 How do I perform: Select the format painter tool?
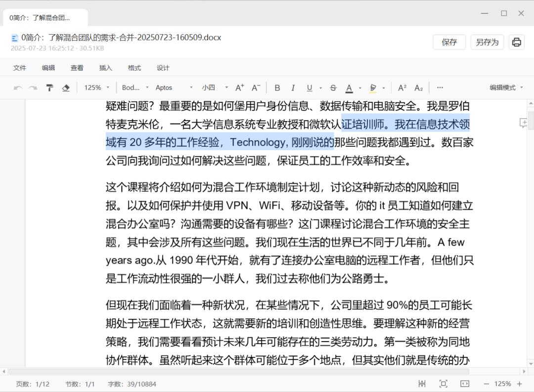point(49,87)
